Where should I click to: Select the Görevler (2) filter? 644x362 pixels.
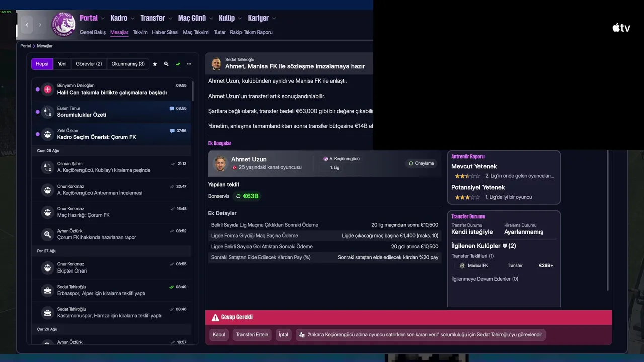[x=89, y=64]
